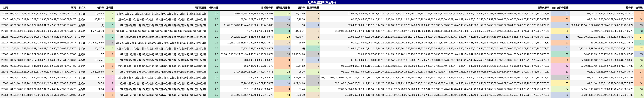Click warm numbers 10,36,49,61,65,68,69,77
This screenshot has width=644, height=98.
[x=260, y=78]
